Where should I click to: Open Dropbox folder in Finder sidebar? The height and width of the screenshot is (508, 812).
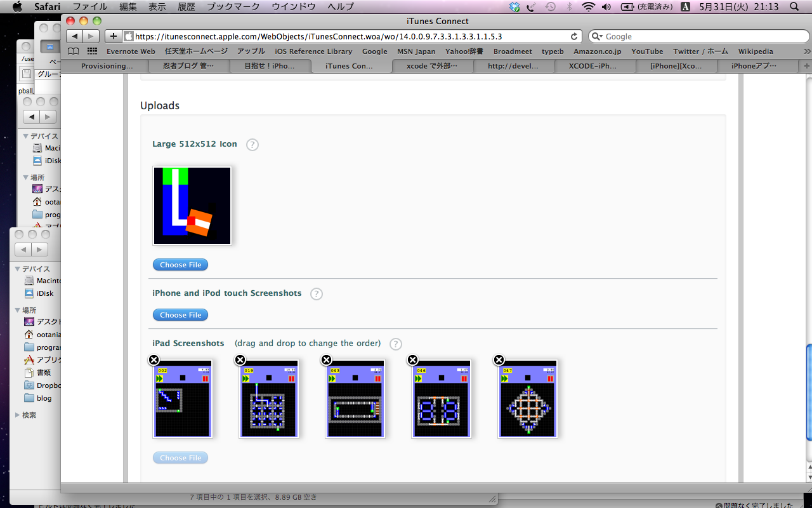pyautogui.click(x=42, y=385)
